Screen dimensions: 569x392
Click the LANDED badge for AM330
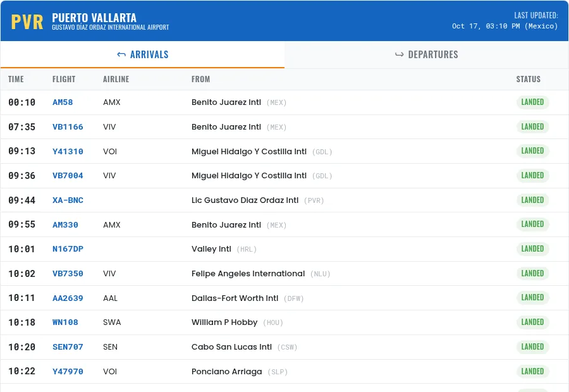pyautogui.click(x=532, y=224)
